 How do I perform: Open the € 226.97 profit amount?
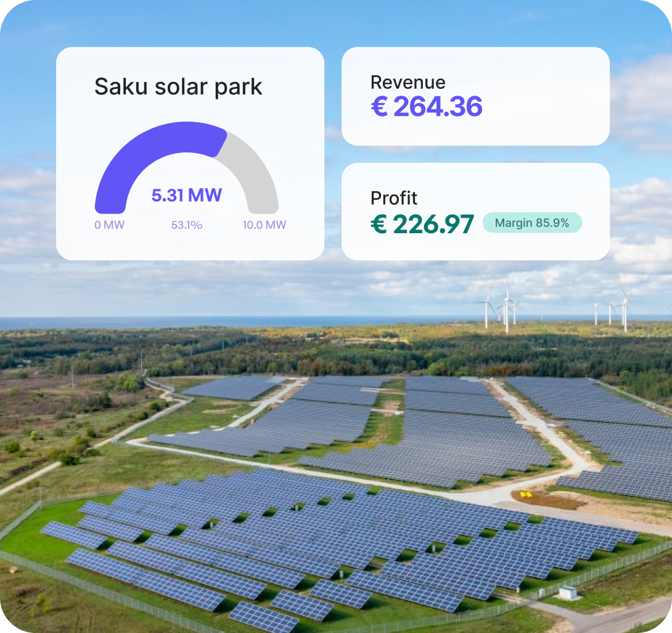[422, 224]
